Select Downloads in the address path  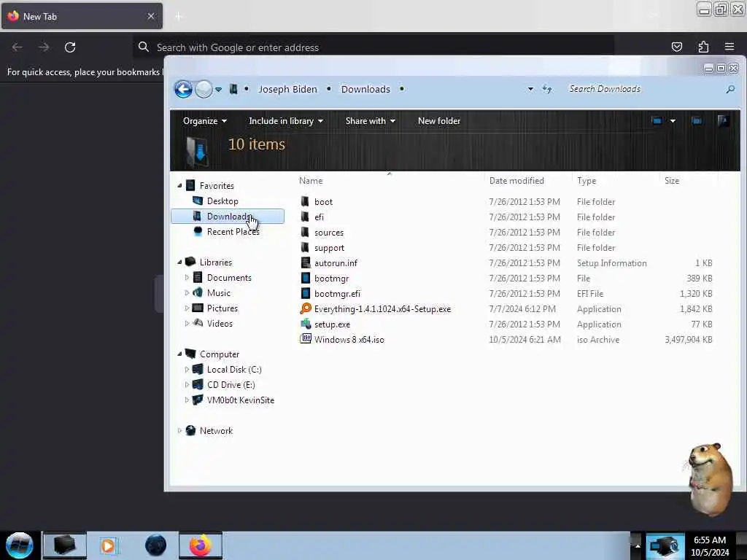tap(365, 89)
